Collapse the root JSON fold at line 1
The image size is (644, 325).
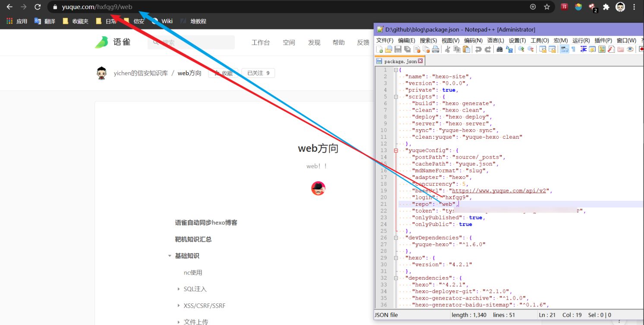tap(396, 70)
